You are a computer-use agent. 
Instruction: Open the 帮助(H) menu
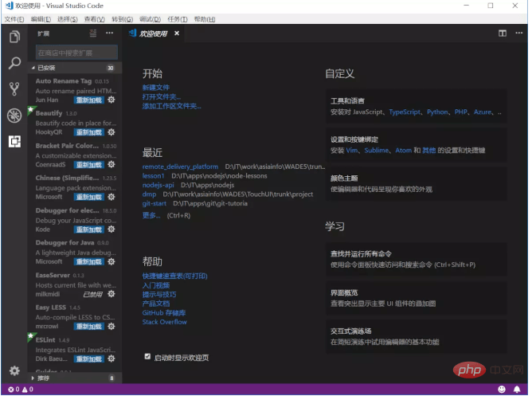205,19
